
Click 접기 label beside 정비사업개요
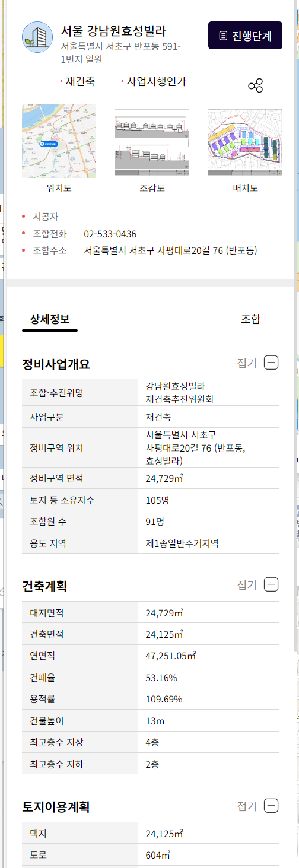tap(247, 363)
